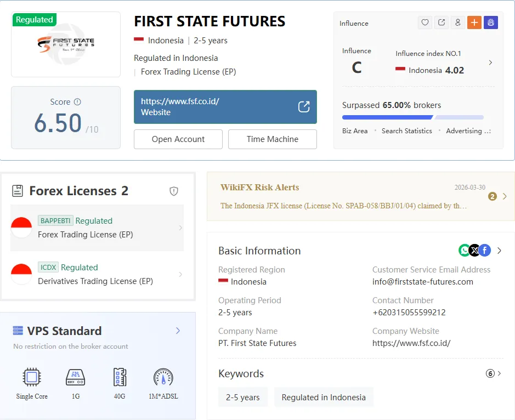Click the user profile icon in Influence panel

click(458, 22)
